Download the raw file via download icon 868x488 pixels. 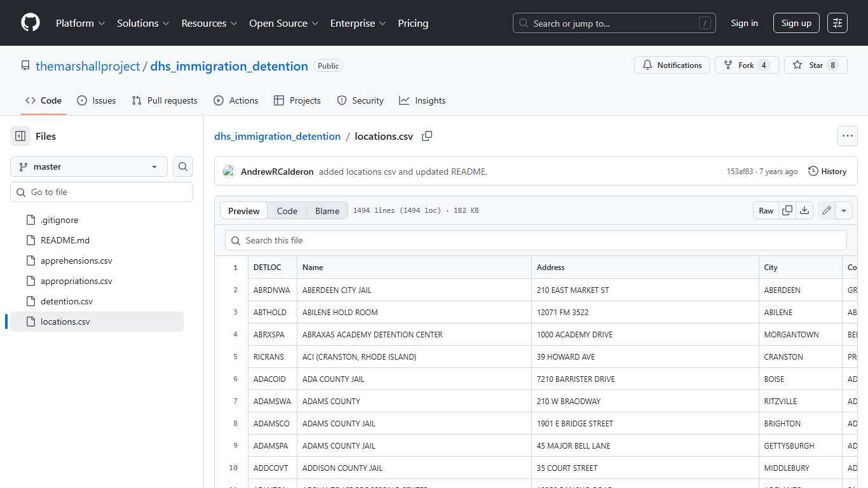(804, 210)
